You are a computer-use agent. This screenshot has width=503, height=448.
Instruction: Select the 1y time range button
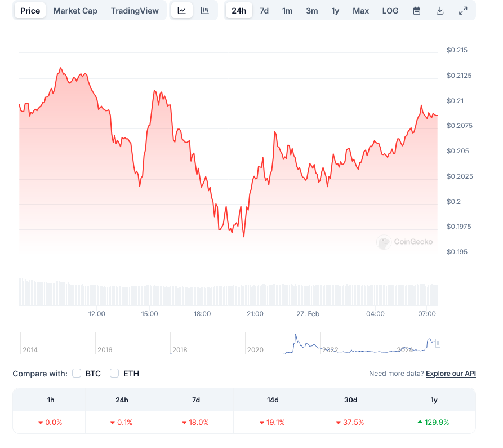335,11
